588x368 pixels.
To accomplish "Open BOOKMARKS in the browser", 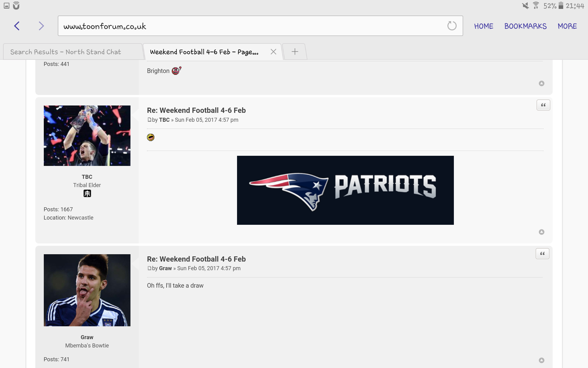I will (x=525, y=26).
